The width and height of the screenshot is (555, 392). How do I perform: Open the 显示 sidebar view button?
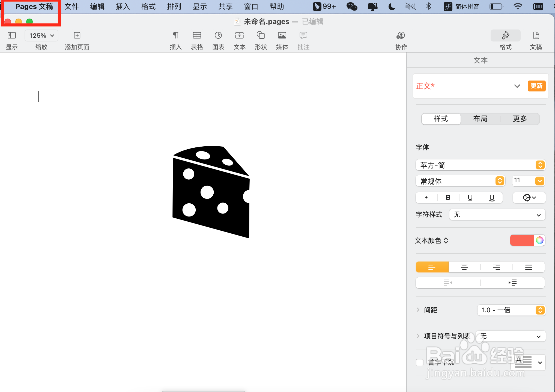[x=12, y=35]
